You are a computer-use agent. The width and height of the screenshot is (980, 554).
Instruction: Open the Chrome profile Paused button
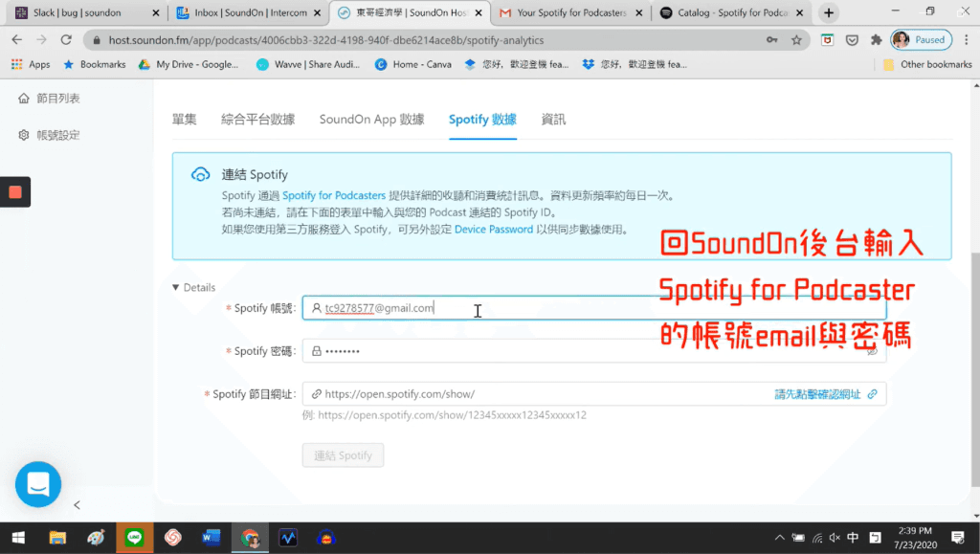tap(922, 40)
